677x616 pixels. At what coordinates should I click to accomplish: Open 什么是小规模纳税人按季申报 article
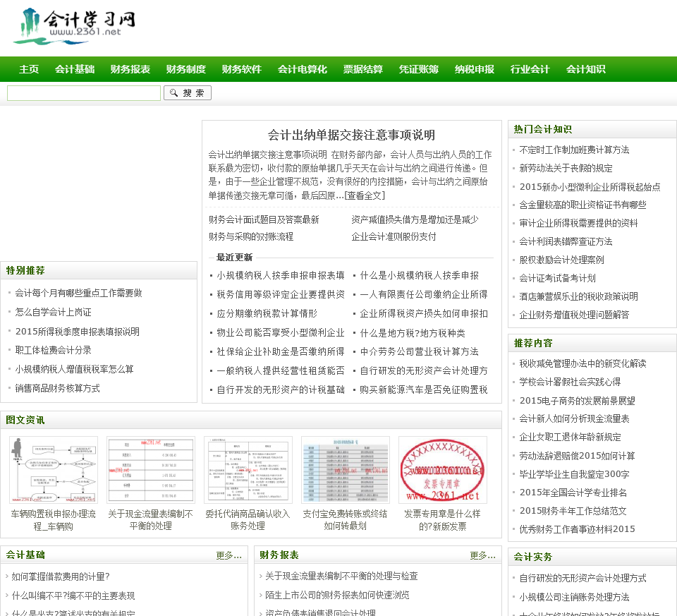point(419,275)
